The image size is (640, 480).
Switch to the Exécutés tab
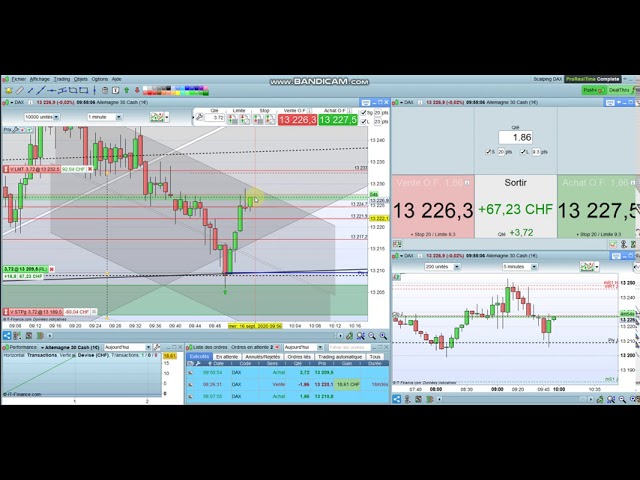200,357
